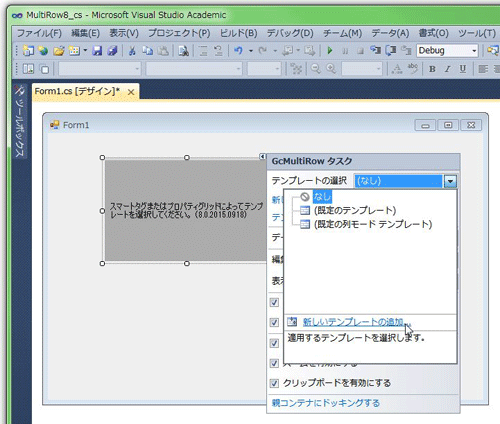Select the gray GcMultiRow control on Form1

click(186, 210)
